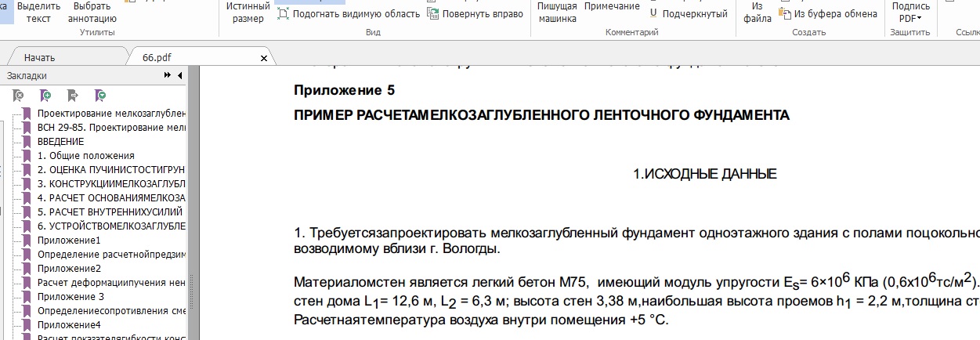Open the 'Приложение4' bookmark
The image size is (980, 340).
pos(69,325)
